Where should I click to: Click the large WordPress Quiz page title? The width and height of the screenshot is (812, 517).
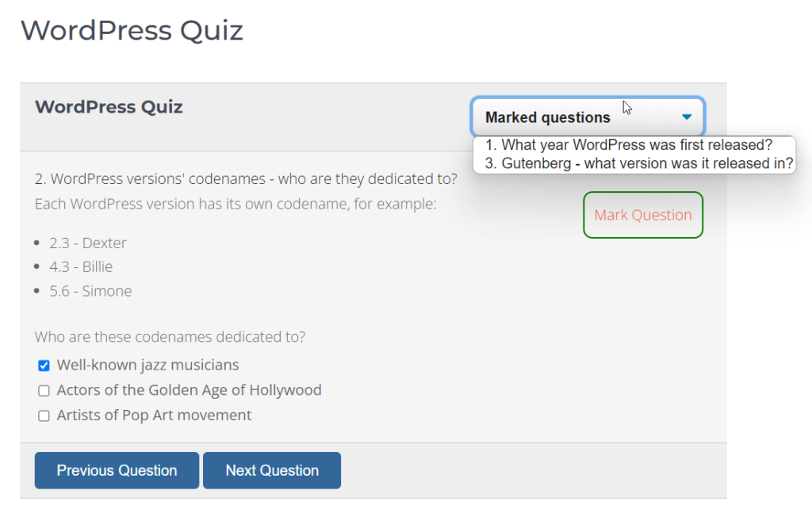(132, 31)
